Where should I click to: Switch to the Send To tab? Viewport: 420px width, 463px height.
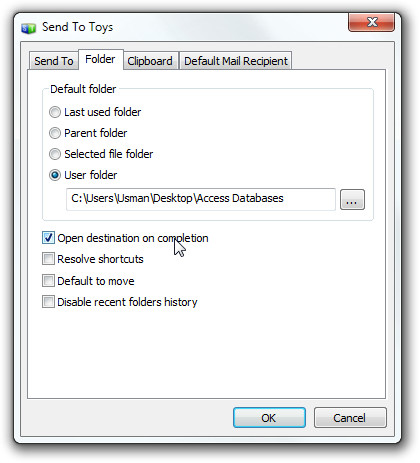pyautogui.click(x=54, y=61)
